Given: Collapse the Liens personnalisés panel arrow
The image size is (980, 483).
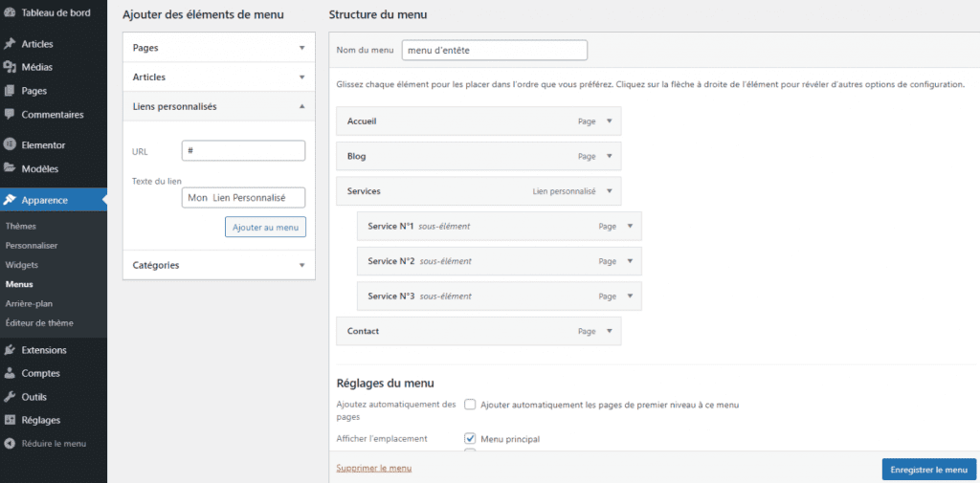Looking at the screenshot, I should pyautogui.click(x=301, y=106).
